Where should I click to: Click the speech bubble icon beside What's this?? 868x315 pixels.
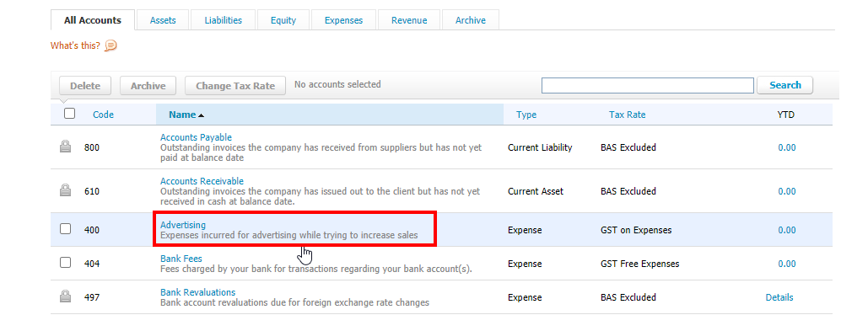[x=111, y=45]
